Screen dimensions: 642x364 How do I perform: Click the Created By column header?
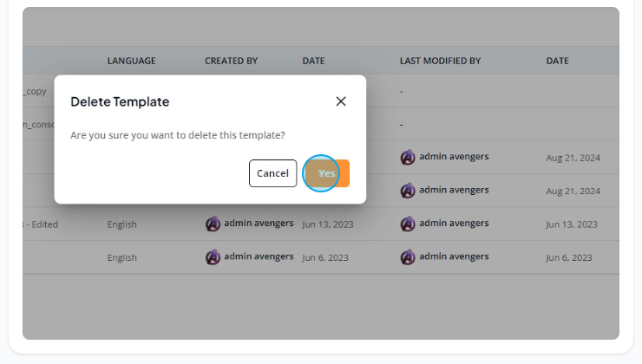[232, 61]
